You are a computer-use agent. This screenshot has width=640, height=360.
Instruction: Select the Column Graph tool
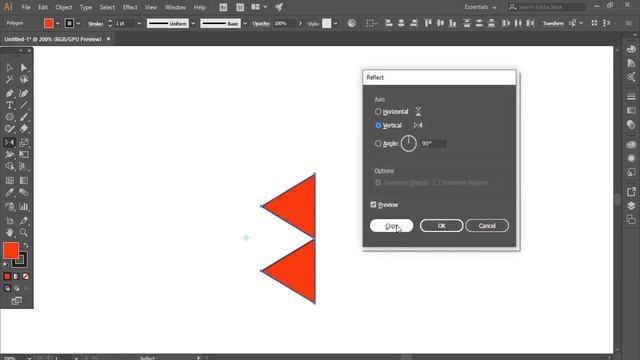(24, 207)
